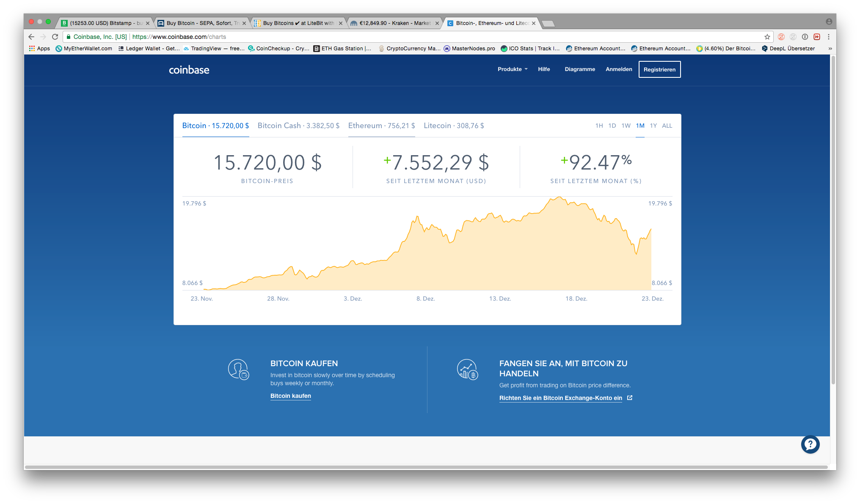This screenshot has height=504, width=860.
Task: Set chart range to ALL
Action: coord(667,126)
